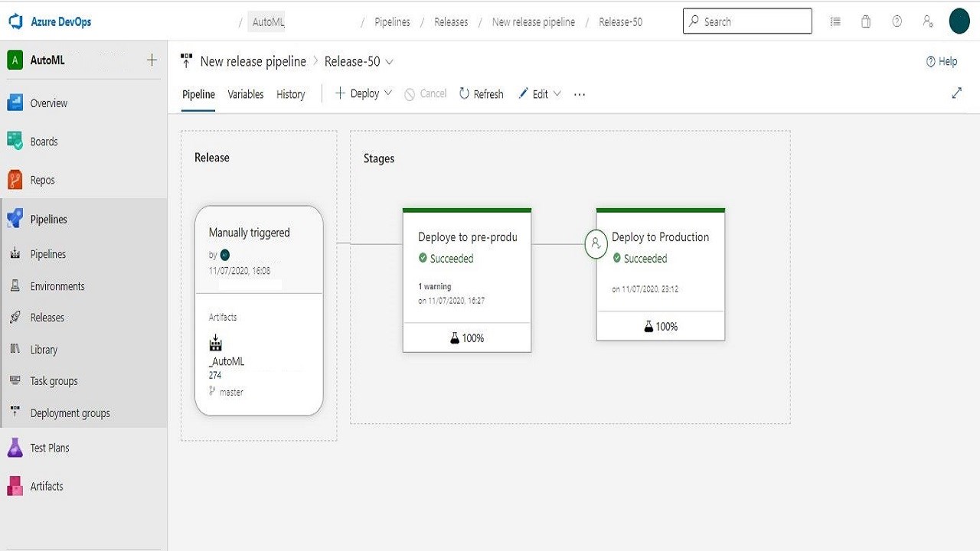The image size is (980, 551).
Task: Click the release pipeline icon next to title
Action: click(186, 61)
